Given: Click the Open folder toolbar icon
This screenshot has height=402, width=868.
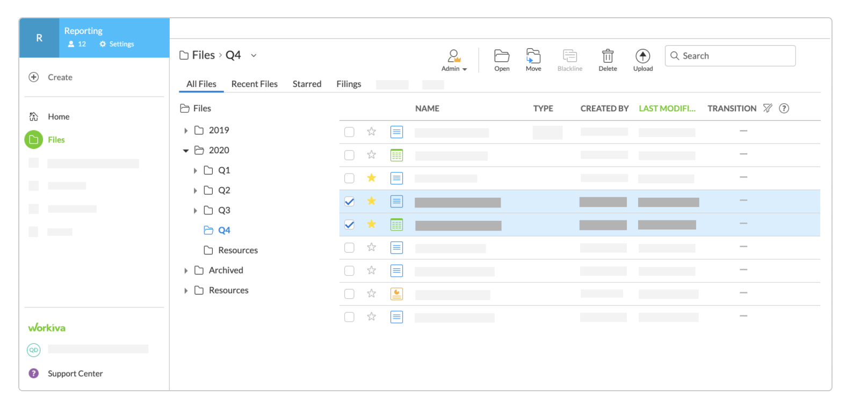Looking at the screenshot, I should [x=502, y=56].
